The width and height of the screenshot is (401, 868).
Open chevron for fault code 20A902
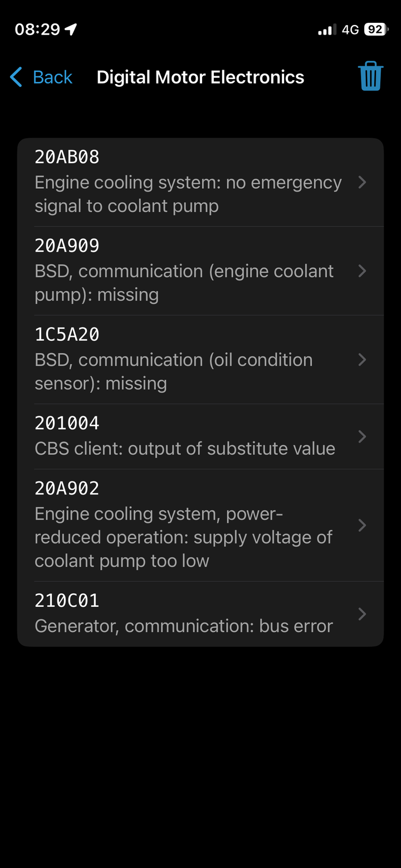(362, 525)
